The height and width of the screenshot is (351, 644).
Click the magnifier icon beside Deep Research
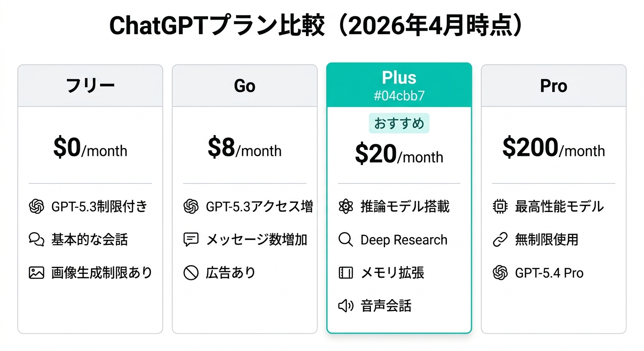point(345,240)
